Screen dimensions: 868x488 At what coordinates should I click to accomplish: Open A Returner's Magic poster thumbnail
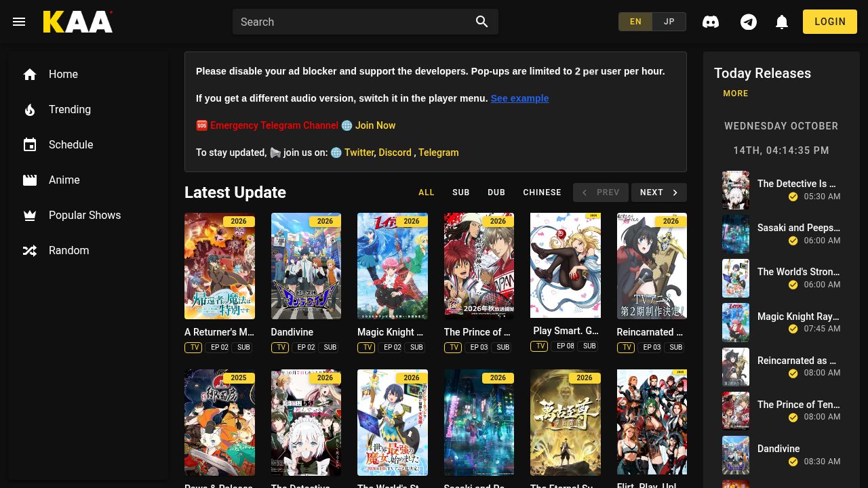[x=220, y=266]
